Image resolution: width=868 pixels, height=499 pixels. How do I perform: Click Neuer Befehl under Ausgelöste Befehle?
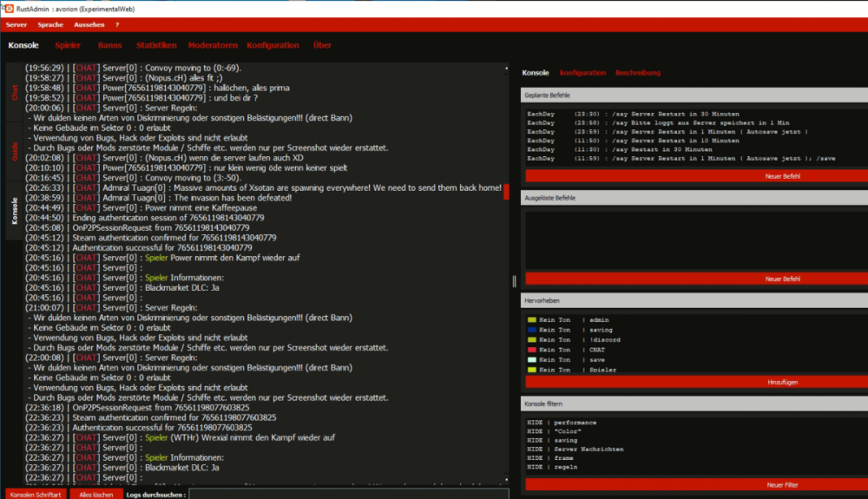tap(696, 279)
